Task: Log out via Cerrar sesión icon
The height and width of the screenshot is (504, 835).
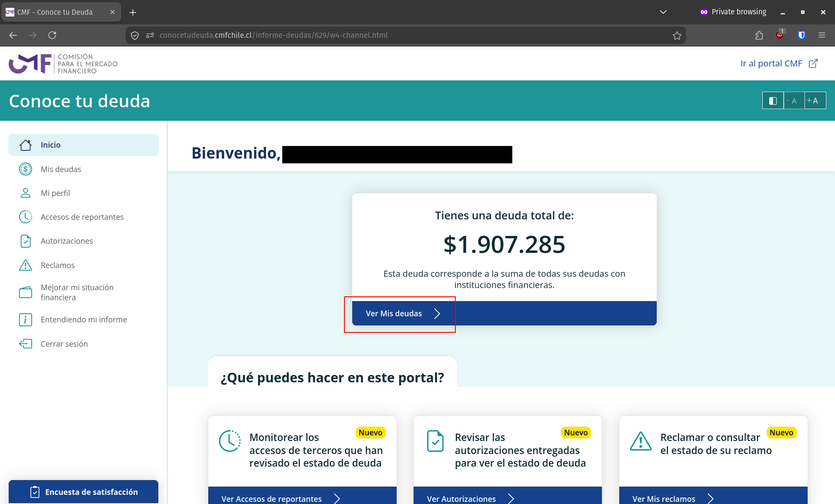Action: coord(26,344)
